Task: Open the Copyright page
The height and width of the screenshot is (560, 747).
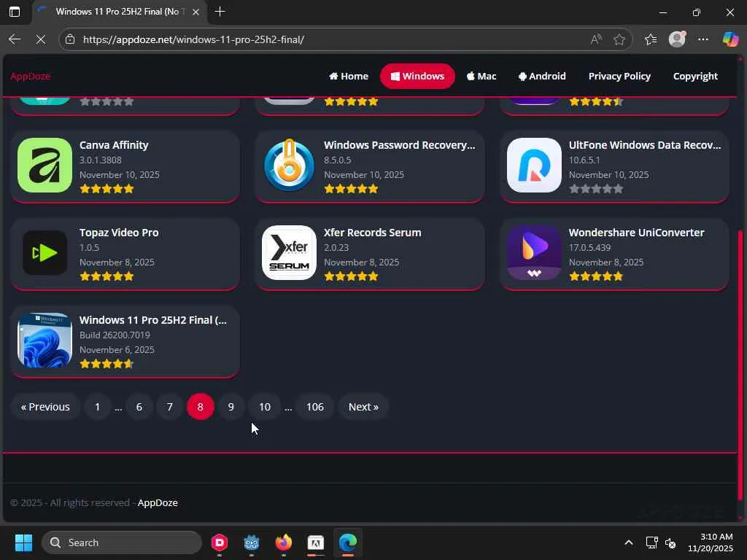Action: point(695,76)
